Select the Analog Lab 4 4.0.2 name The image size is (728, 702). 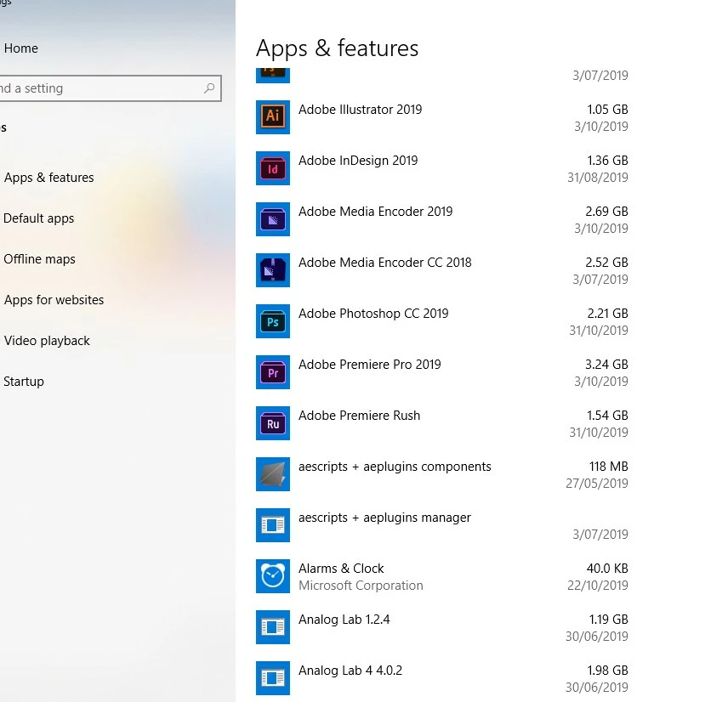(x=350, y=671)
